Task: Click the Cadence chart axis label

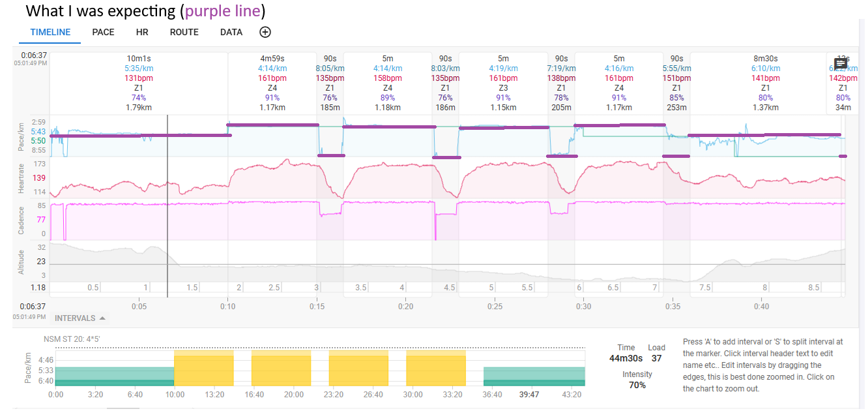Action: [22, 220]
